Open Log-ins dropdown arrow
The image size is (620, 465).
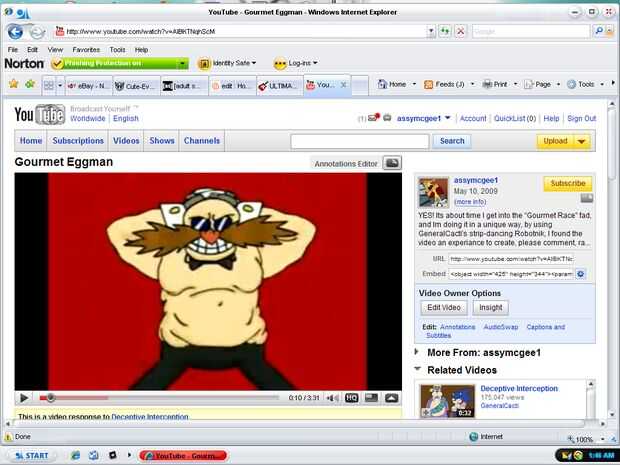tap(315, 63)
